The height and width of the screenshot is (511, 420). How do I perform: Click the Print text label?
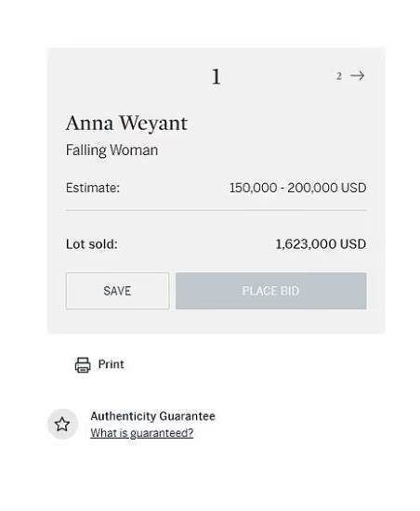tap(112, 364)
